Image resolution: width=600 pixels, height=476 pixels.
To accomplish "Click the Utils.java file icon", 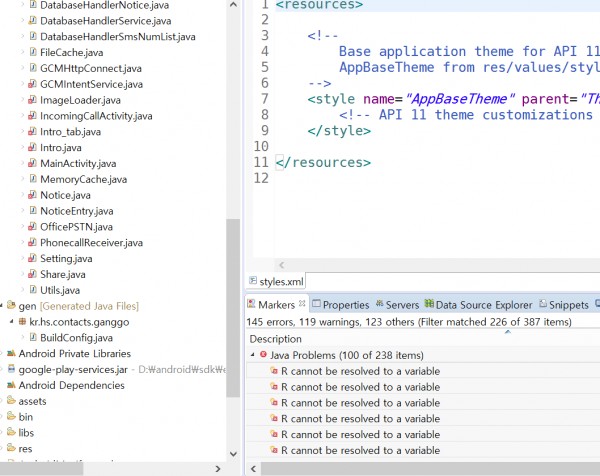I will click(x=33, y=290).
